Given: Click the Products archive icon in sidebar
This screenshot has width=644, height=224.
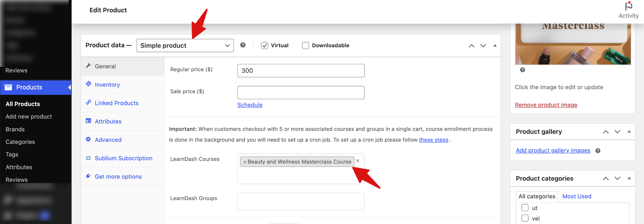Looking at the screenshot, I should [x=8, y=87].
